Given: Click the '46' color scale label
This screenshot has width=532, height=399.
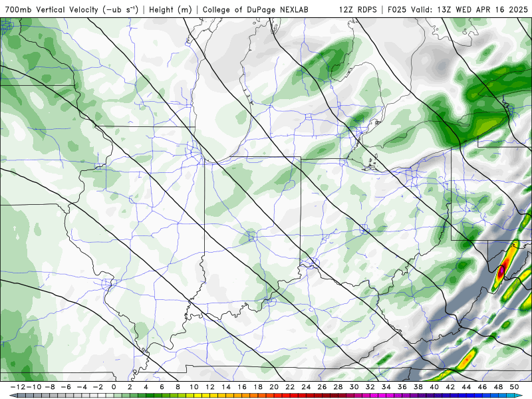Looking at the screenshot, I should tap(482, 387).
